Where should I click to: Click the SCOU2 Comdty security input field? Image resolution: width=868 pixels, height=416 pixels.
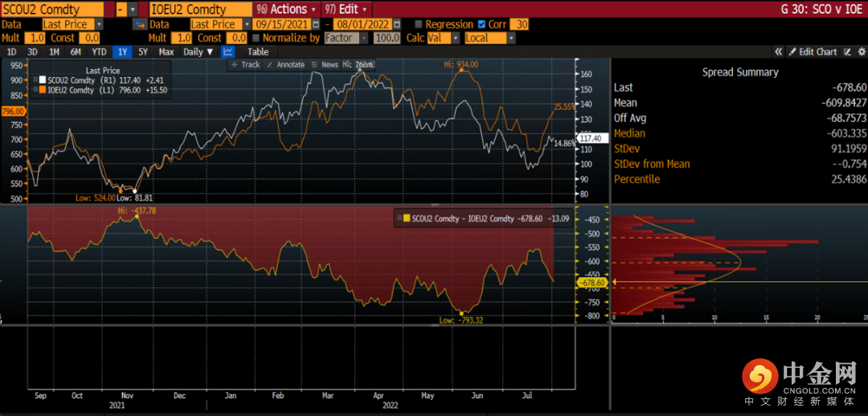(x=51, y=10)
